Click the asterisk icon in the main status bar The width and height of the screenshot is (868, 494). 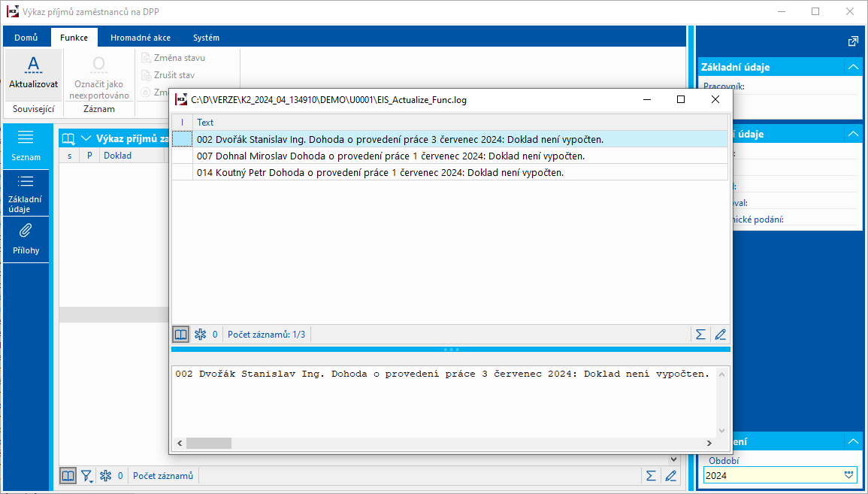(105, 475)
